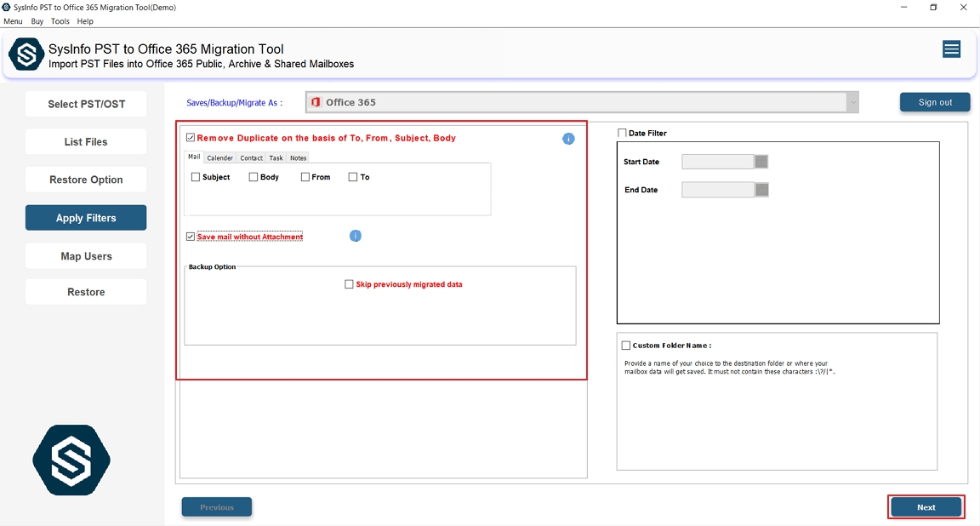Image resolution: width=980 pixels, height=526 pixels.
Task: Minimize the application window
Action: click(903, 8)
